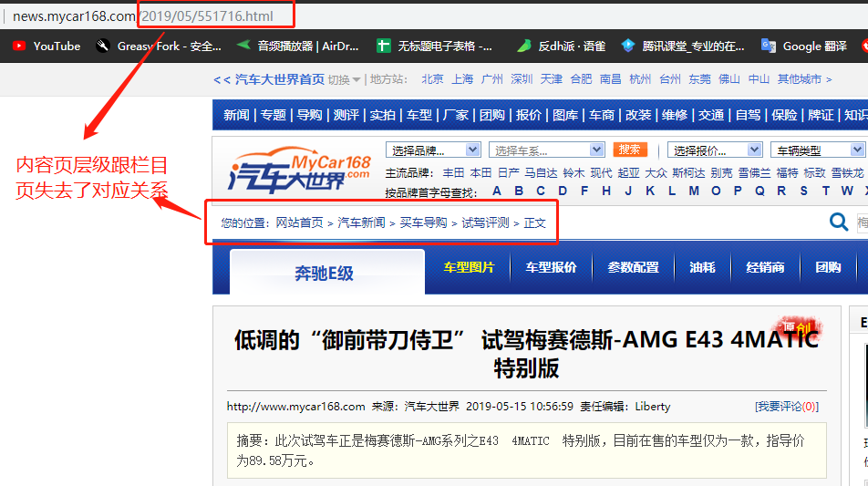This screenshot has width=868, height=486.
Task: Click 买车导购 in breadcrumb
Action: click(423, 222)
